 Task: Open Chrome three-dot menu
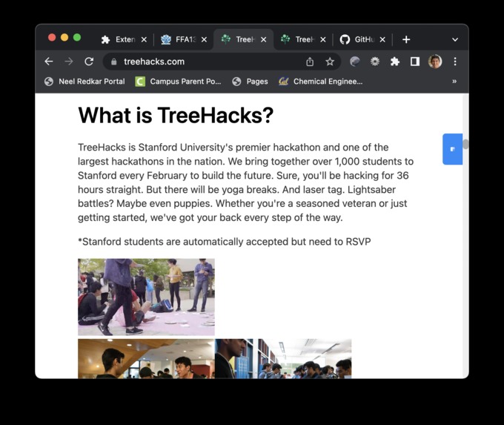455,62
